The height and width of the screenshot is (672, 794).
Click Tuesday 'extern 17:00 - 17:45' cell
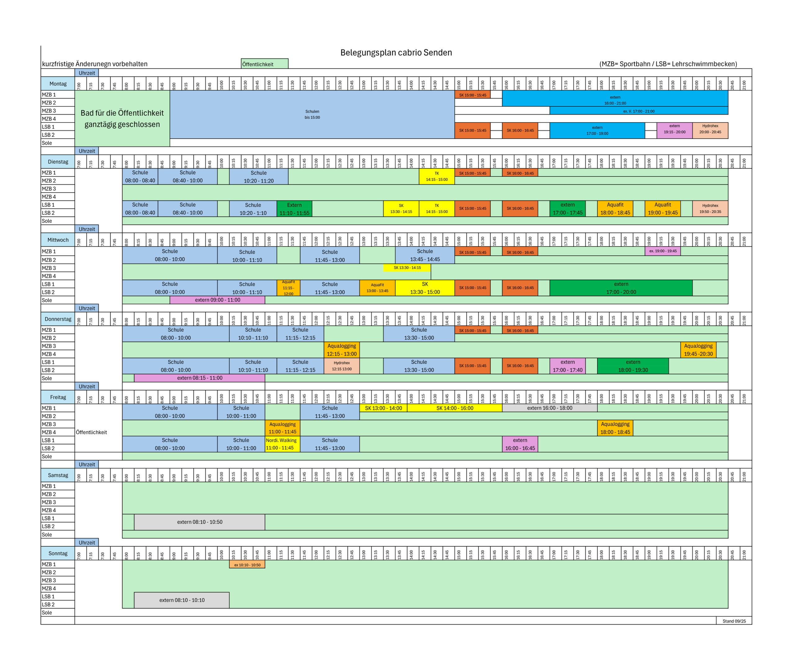(x=568, y=209)
